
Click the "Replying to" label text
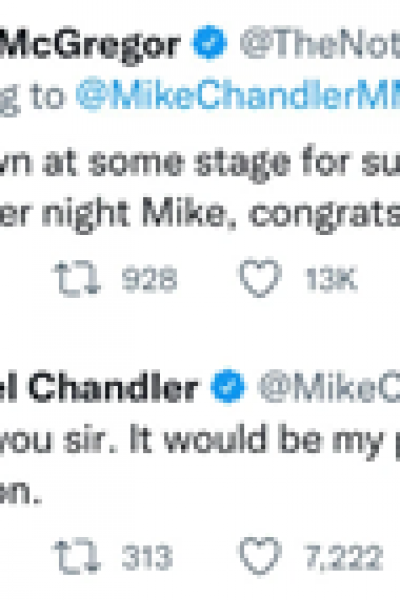tap(33, 96)
